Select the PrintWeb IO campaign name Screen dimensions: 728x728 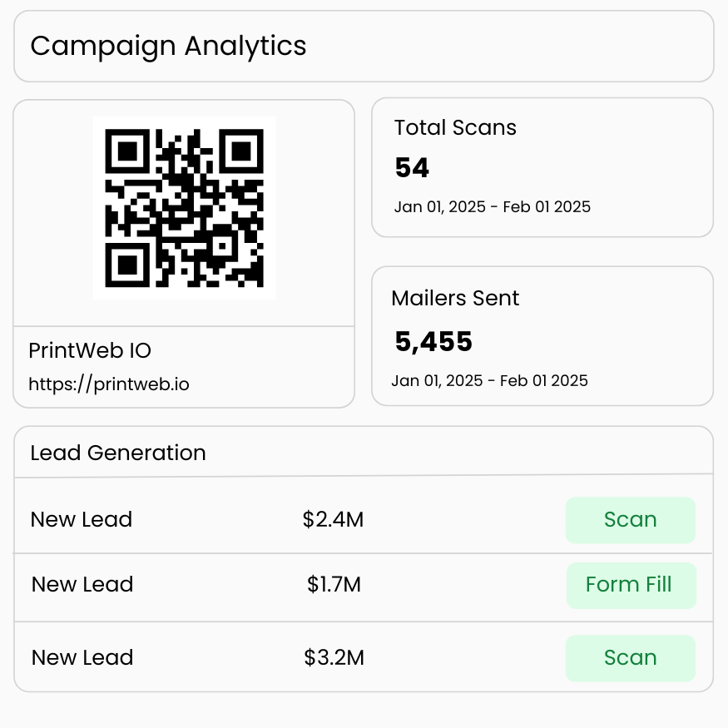point(90,350)
